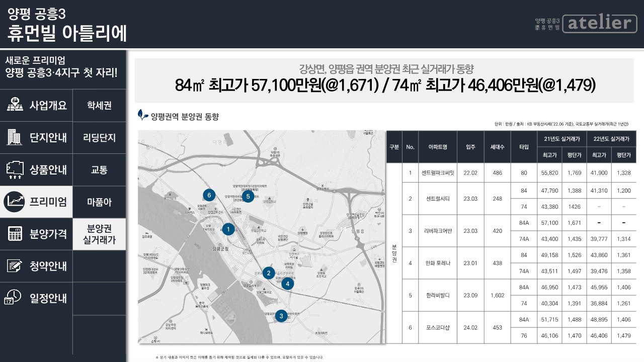Click the 단지안내 building icon
This screenshot has width=644, height=362.
pyautogui.click(x=15, y=137)
